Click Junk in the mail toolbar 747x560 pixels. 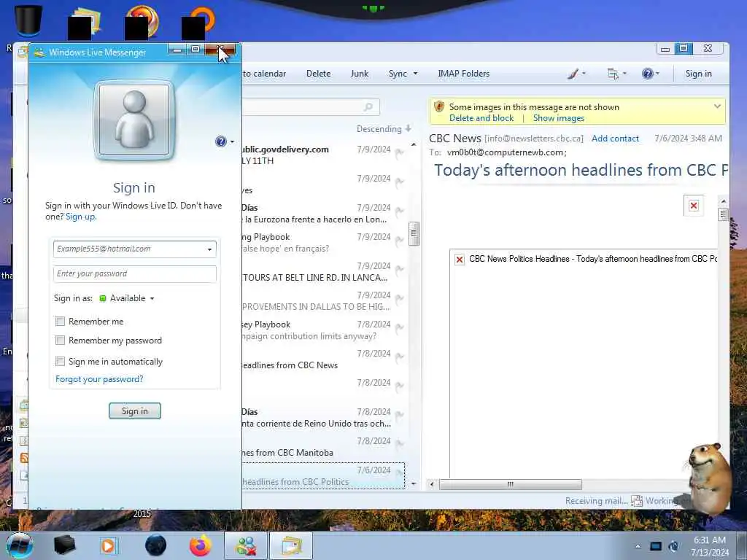click(x=360, y=74)
